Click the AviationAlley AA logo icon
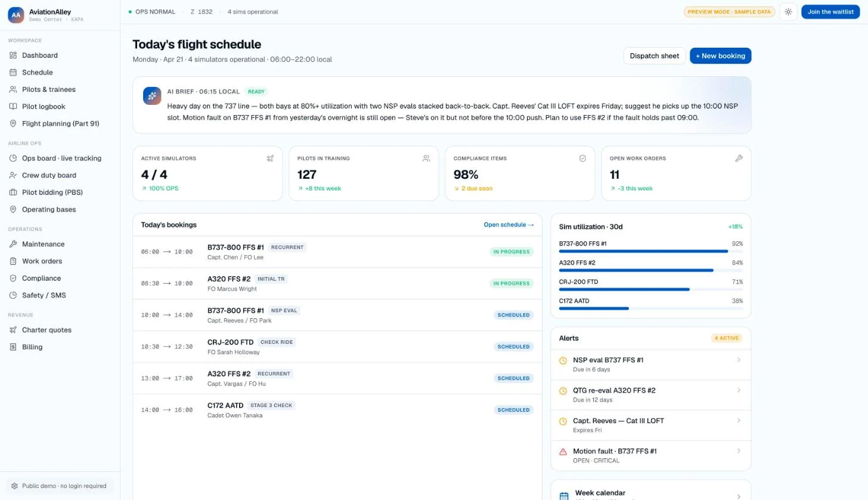This screenshot has height=500, width=868. tap(16, 15)
